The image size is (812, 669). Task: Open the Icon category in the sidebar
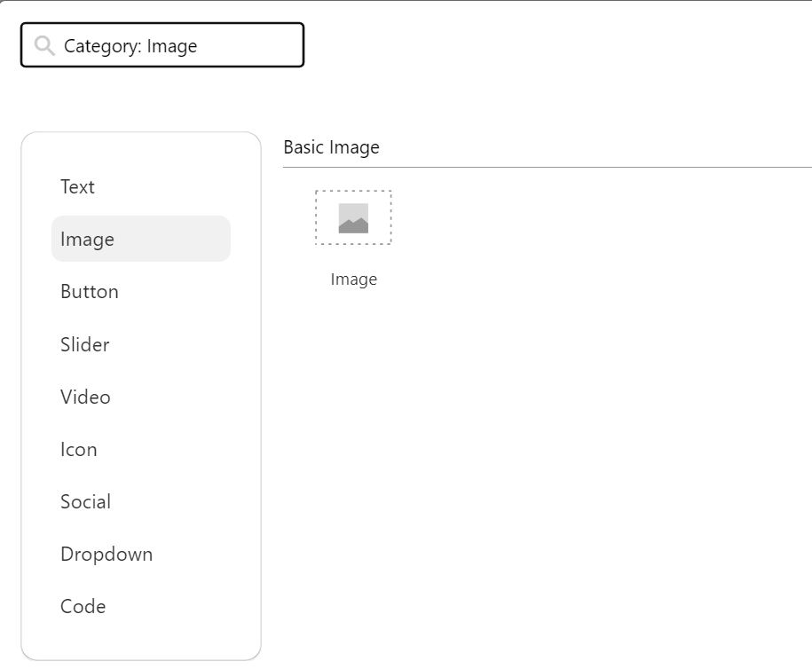78,449
